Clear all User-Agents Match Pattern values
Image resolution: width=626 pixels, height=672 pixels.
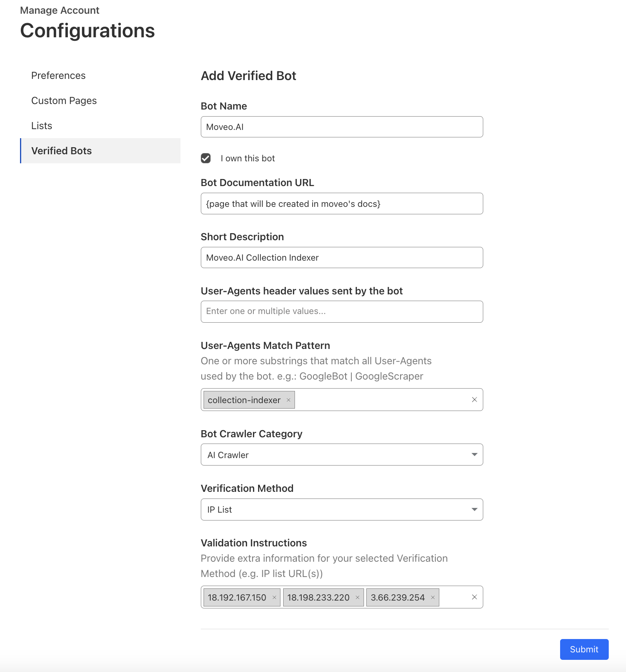(474, 400)
